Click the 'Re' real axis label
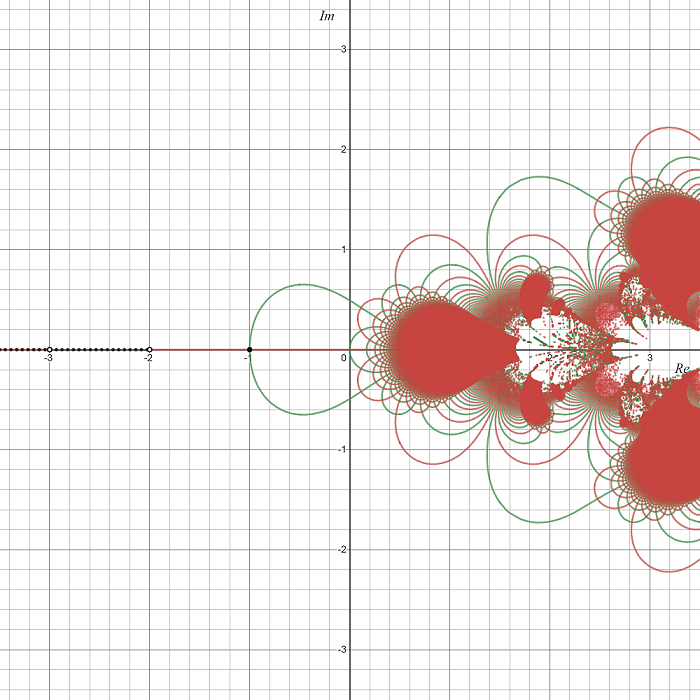 [x=682, y=369]
